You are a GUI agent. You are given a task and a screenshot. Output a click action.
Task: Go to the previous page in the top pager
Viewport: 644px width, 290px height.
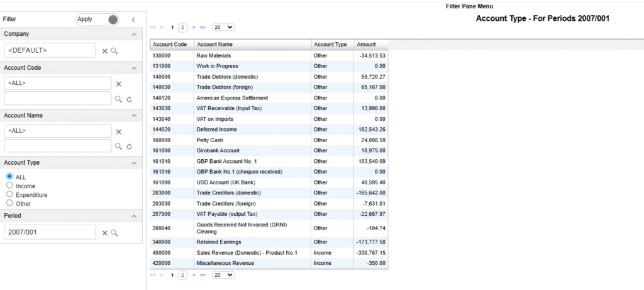point(162,27)
